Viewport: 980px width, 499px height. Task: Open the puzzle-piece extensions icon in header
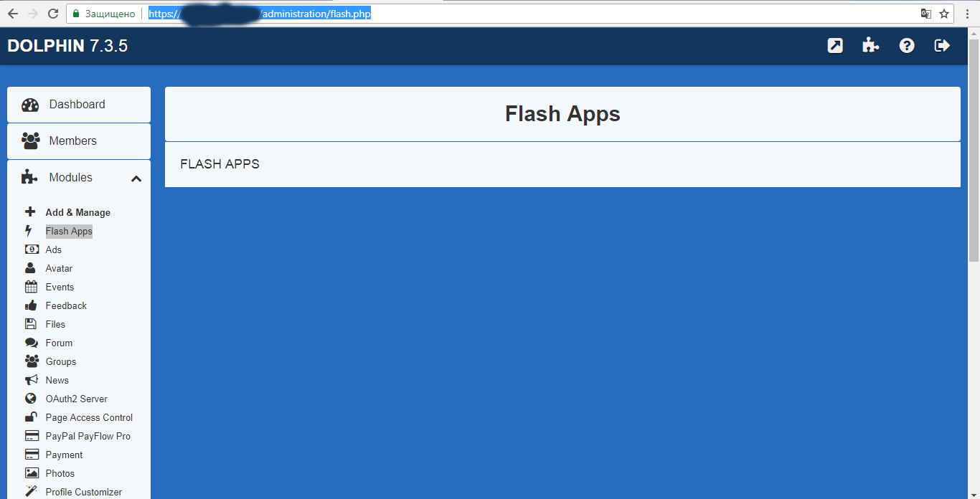click(x=871, y=46)
